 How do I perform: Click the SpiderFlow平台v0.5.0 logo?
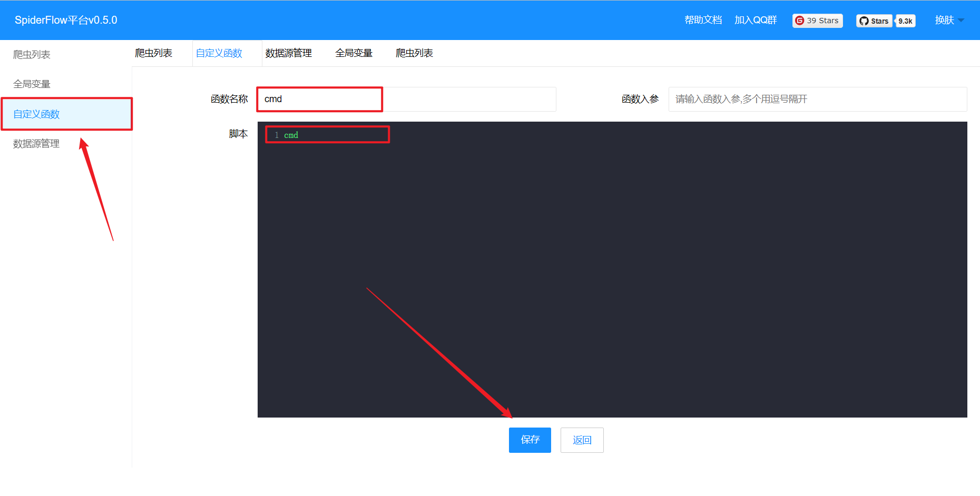[65, 19]
